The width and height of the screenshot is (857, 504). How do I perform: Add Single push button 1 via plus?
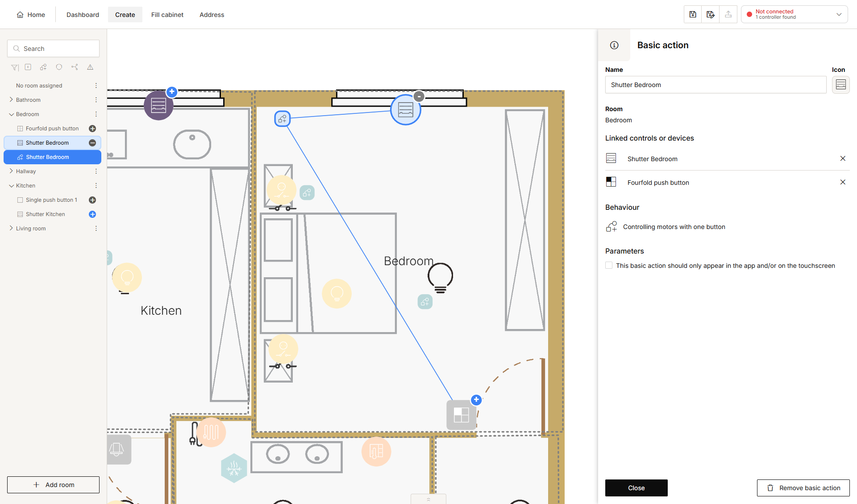pyautogui.click(x=92, y=200)
